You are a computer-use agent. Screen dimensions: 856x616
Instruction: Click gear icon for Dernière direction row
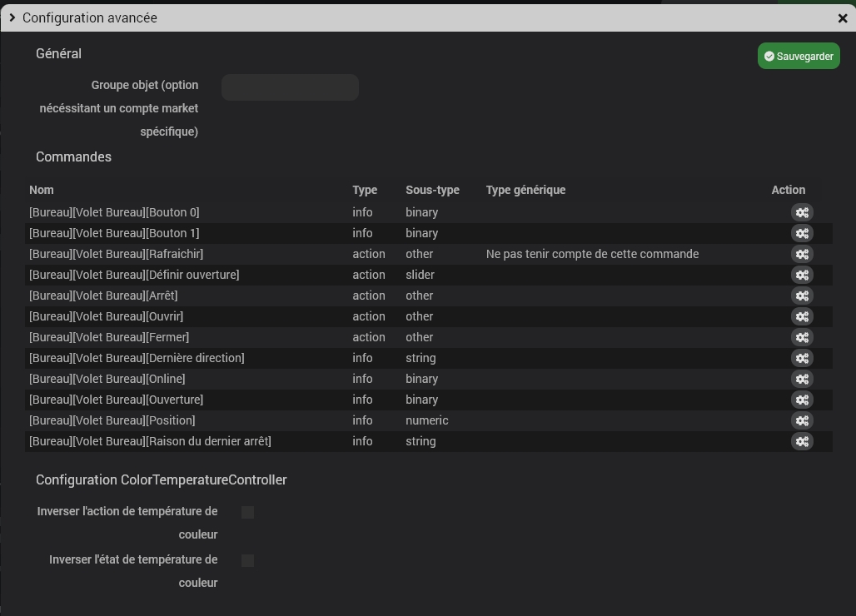coord(801,358)
